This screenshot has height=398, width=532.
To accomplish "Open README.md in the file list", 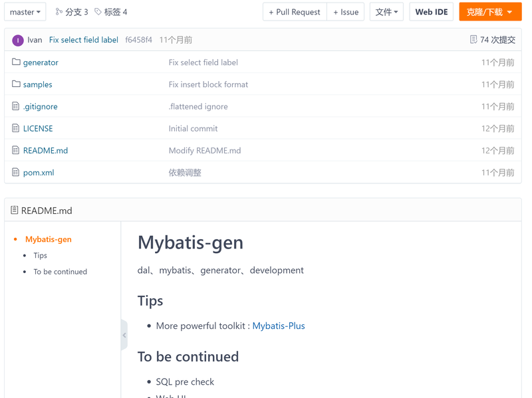I will (45, 151).
